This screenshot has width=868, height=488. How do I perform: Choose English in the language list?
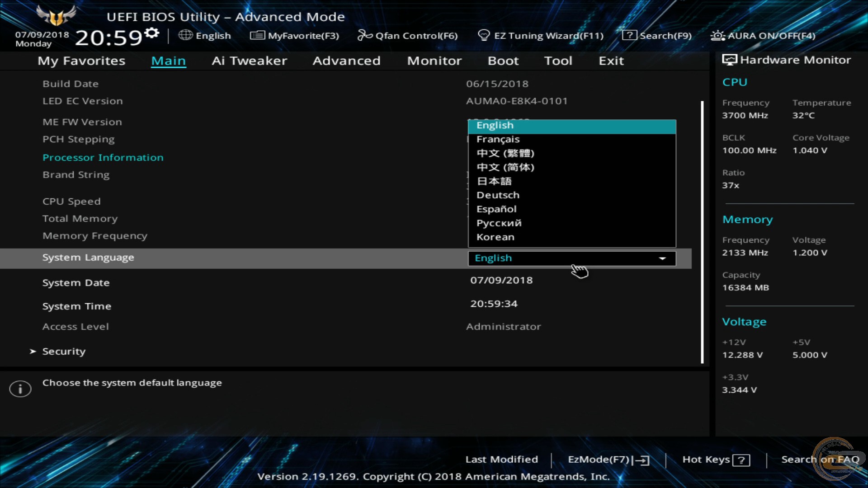click(572, 126)
